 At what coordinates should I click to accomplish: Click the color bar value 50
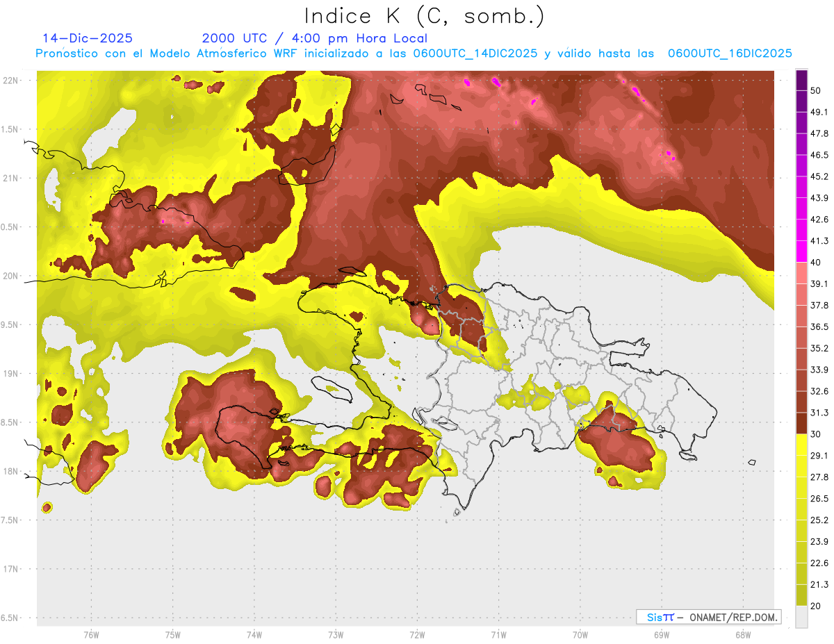pos(816,90)
